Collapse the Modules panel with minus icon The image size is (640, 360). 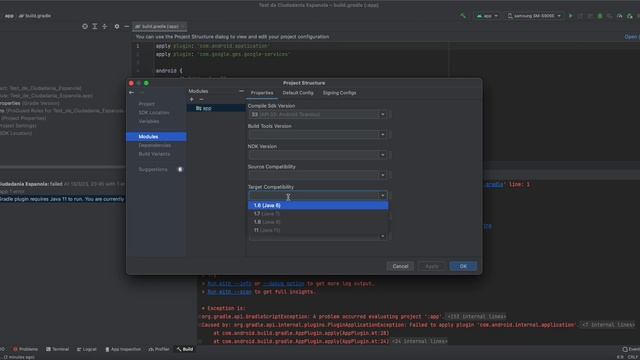pos(241,91)
